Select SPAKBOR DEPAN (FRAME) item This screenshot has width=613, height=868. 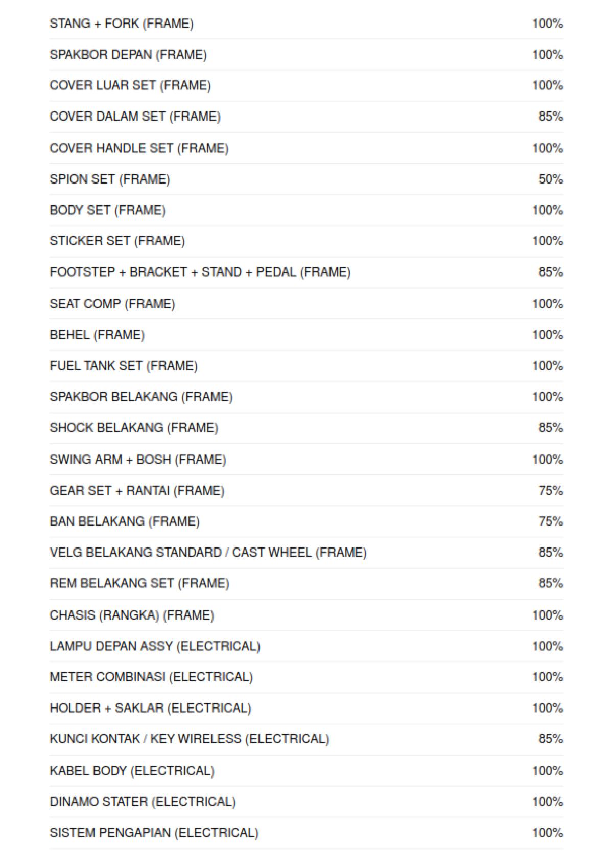point(128,55)
